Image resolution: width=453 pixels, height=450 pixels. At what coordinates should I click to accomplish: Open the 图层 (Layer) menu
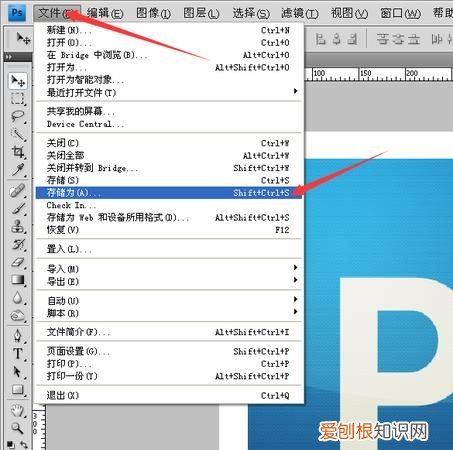(201, 13)
